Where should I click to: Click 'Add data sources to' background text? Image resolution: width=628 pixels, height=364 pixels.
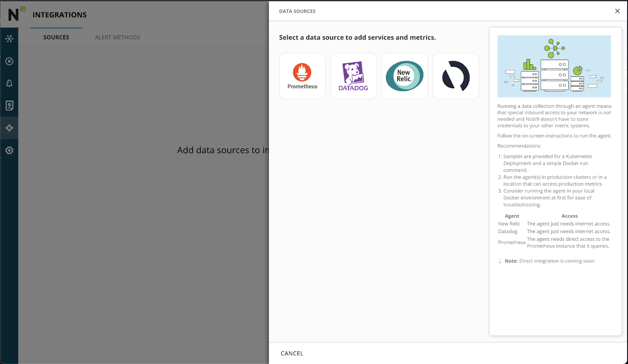(x=223, y=150)
